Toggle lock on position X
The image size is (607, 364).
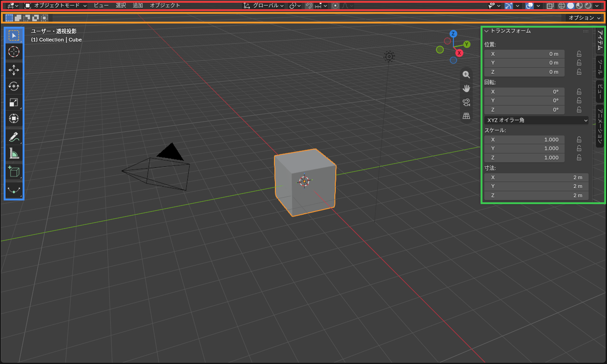pyautogui.click(x=579, y=54)
